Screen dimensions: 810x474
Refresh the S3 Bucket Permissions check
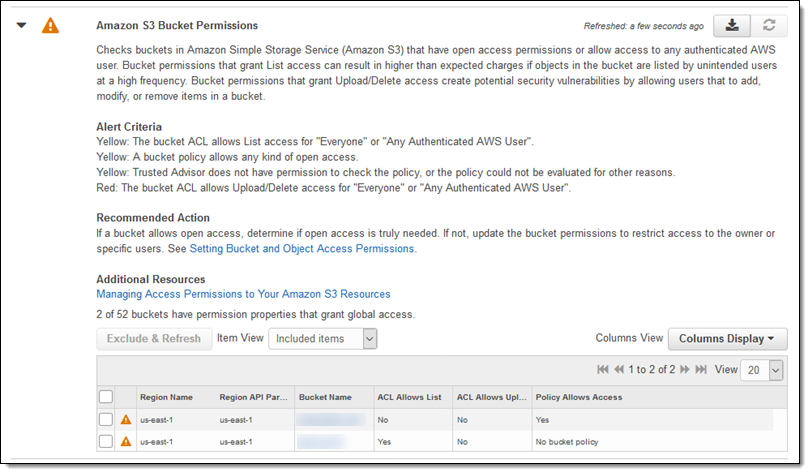click(x=769, y=26)
